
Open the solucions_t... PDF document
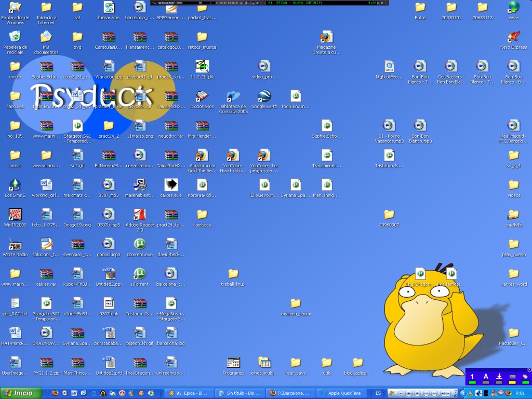click(46, 247)
